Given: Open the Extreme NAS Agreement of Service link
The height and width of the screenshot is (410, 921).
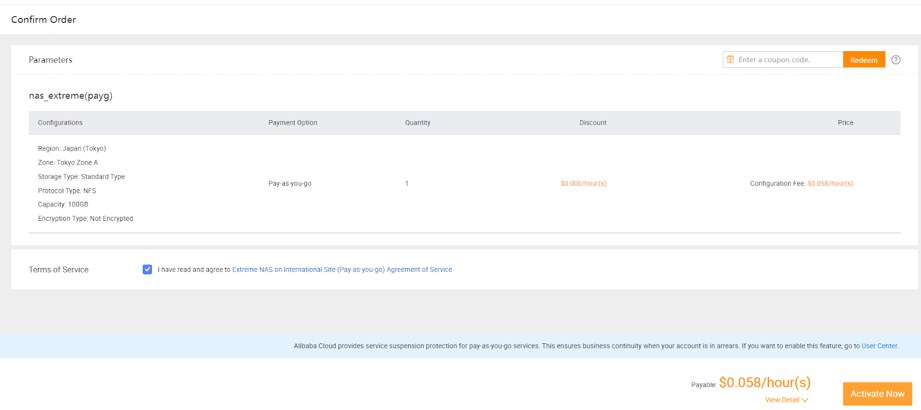Looking at the screenshot, I should point(342,270).
